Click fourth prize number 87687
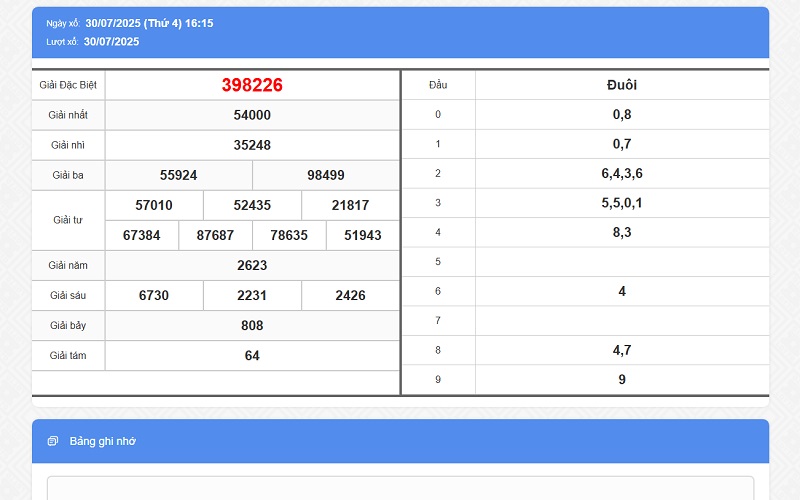Viewport: 800px width, 500px height. (x=215, y=235)
